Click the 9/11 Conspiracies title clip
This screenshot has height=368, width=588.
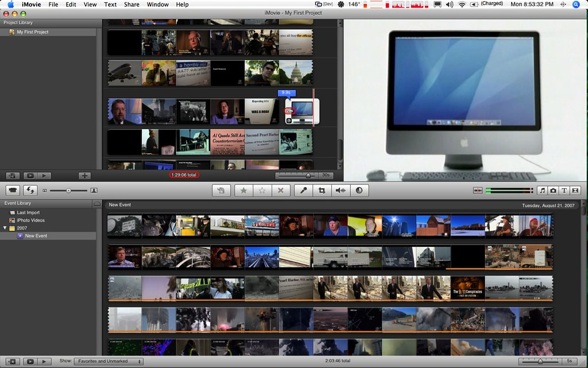[467, 288]
